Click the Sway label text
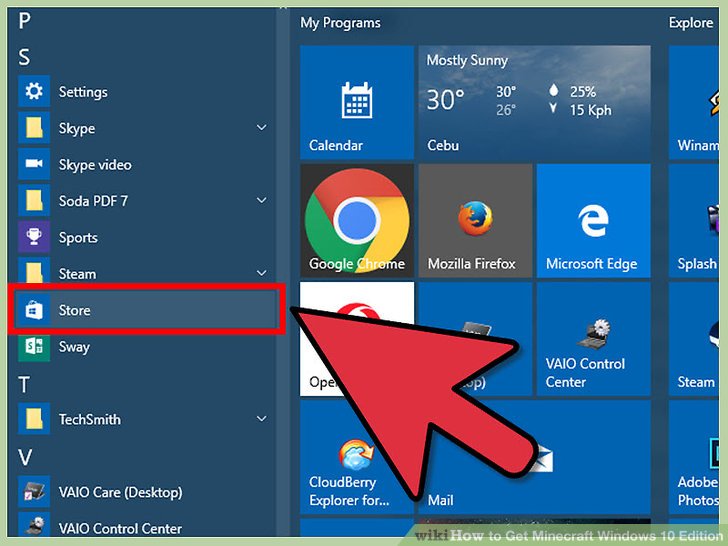 [x=74, y=347]
